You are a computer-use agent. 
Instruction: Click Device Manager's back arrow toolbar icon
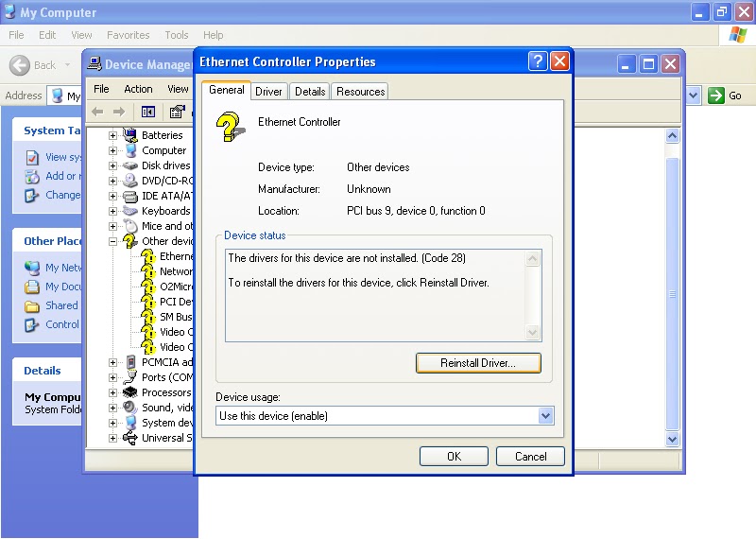(97, 112)
